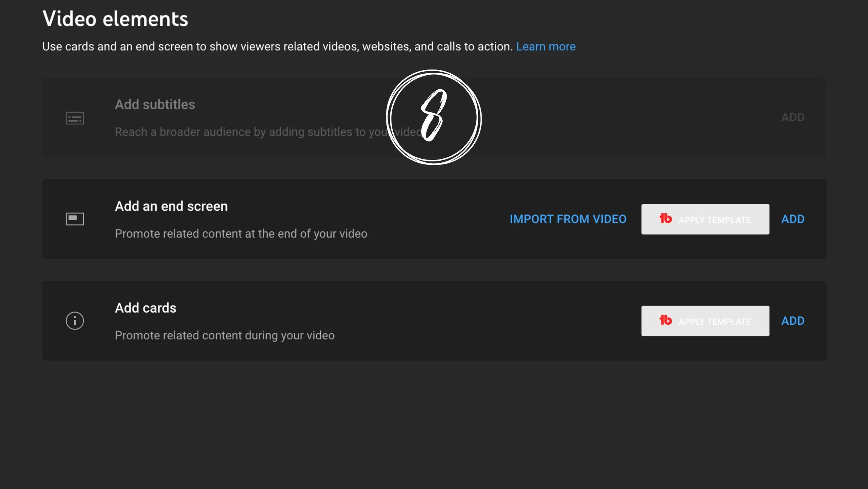
Task: Click the end screen icon
Action: point(75,219)
